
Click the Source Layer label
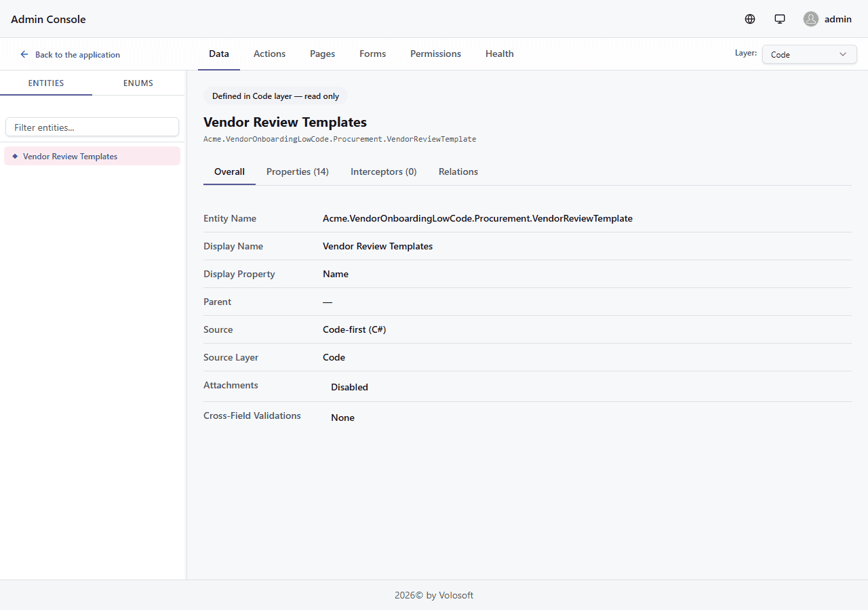point(231,357)
